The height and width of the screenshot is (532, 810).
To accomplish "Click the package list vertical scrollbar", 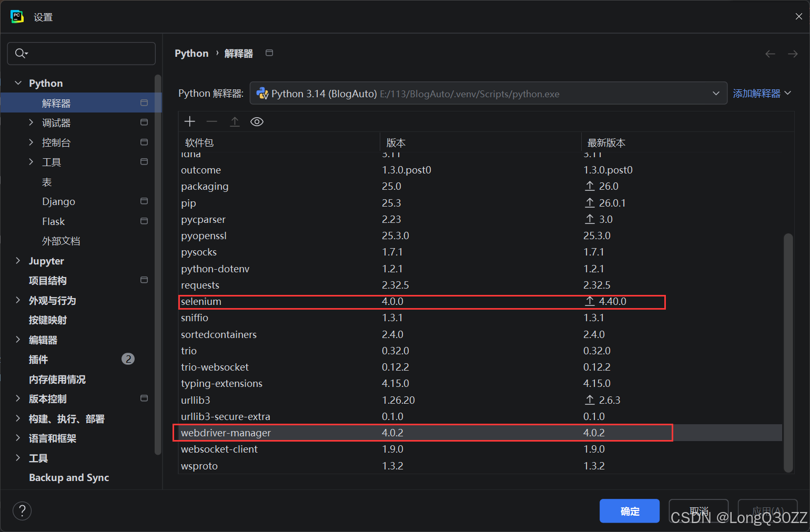I will (x=788, y=352).
